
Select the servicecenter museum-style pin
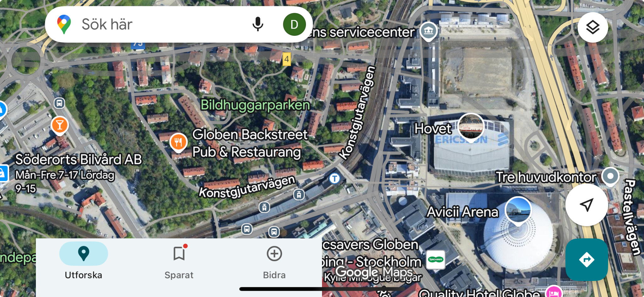(x=429, y=31)
